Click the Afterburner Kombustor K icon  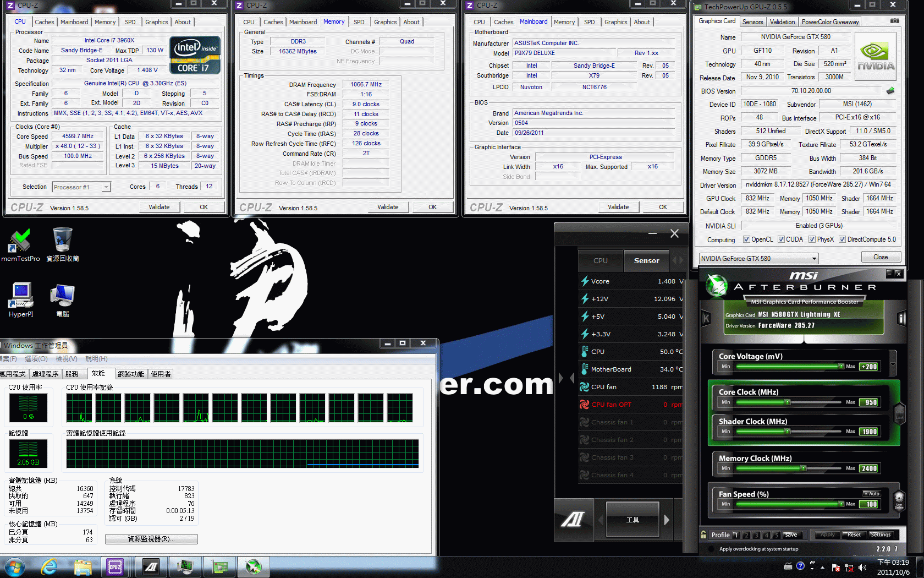[706, 318]
